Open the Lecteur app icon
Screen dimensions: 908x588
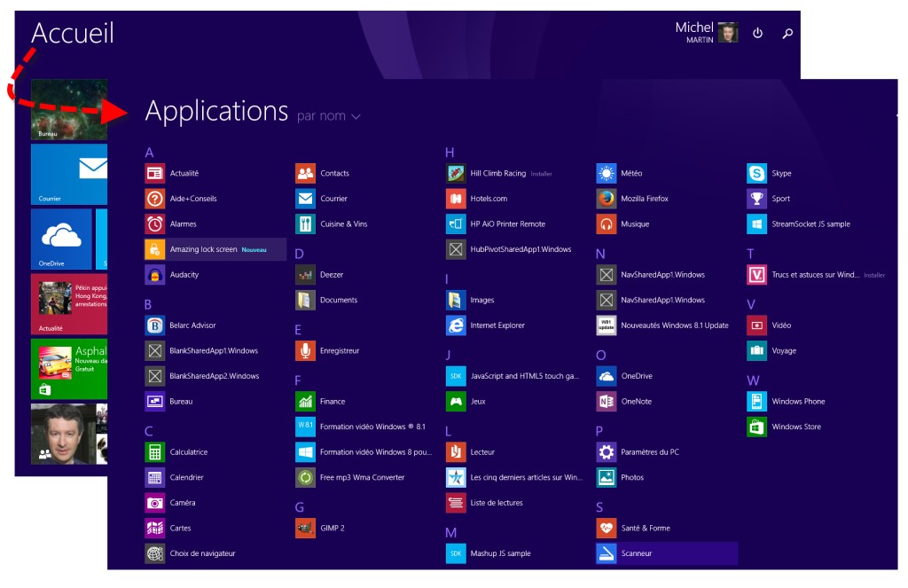pyautogui.click(x=456, y=452)
